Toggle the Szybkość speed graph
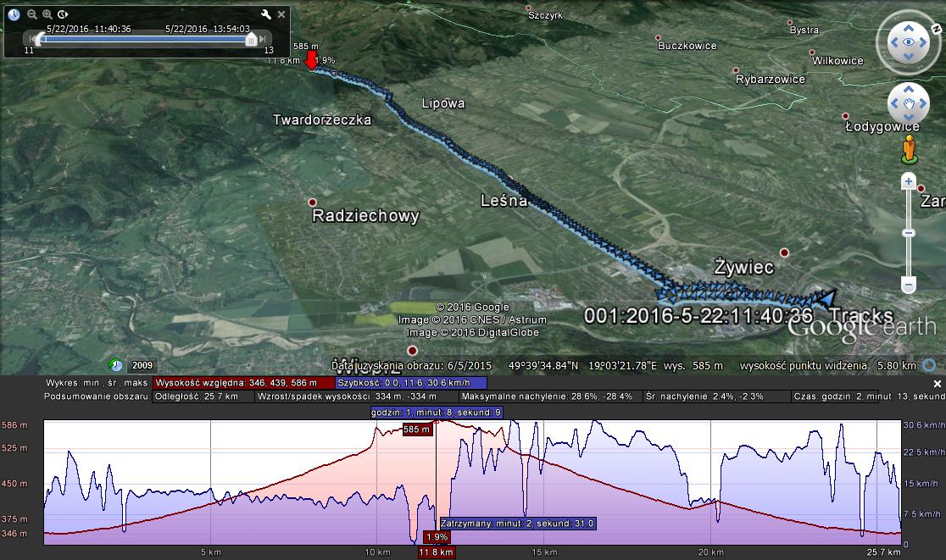946x560 pixels. click(411, 383)
